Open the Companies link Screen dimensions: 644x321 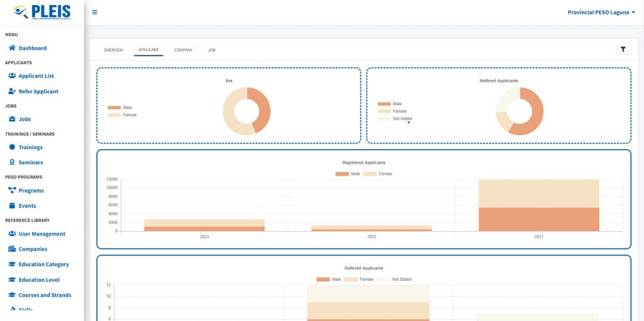coord(33,249)
